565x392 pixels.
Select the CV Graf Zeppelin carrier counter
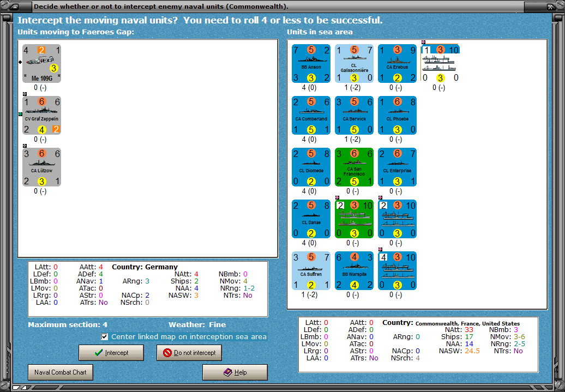pyautogui.click(x=41, y=115)
